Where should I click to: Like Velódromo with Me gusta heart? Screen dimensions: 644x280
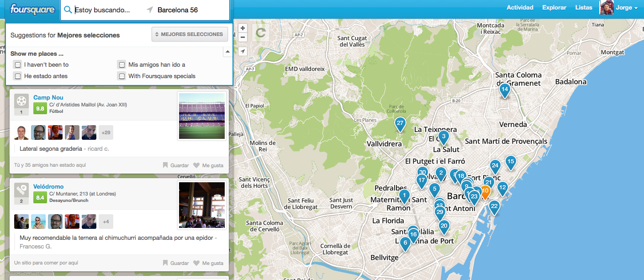pos(208,263)
